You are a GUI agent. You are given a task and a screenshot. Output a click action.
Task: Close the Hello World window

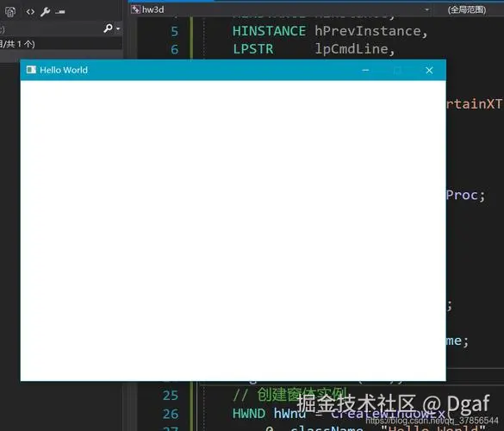click(x=429, y=70)
